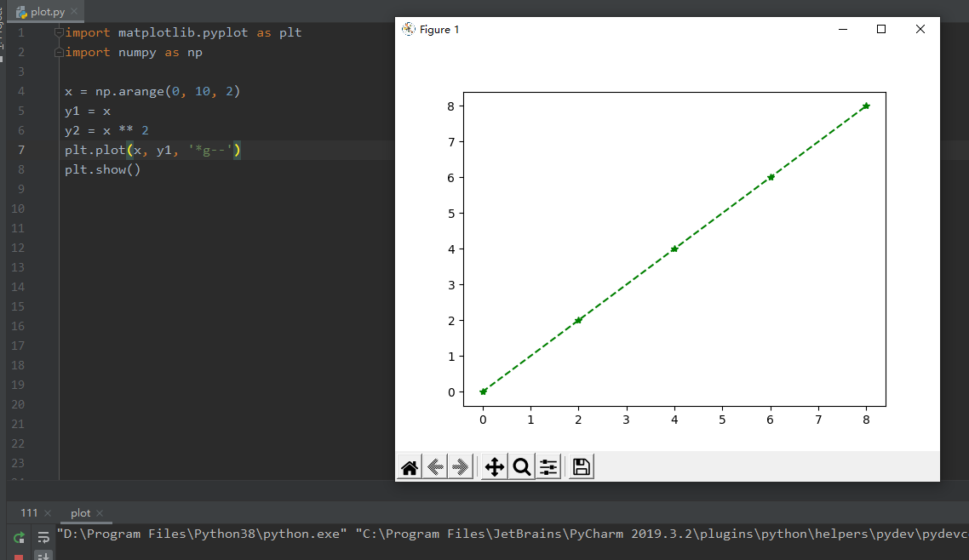969x560 pixels.
Task: Enable scroll-to-end in console output
Action: point(42,555)
